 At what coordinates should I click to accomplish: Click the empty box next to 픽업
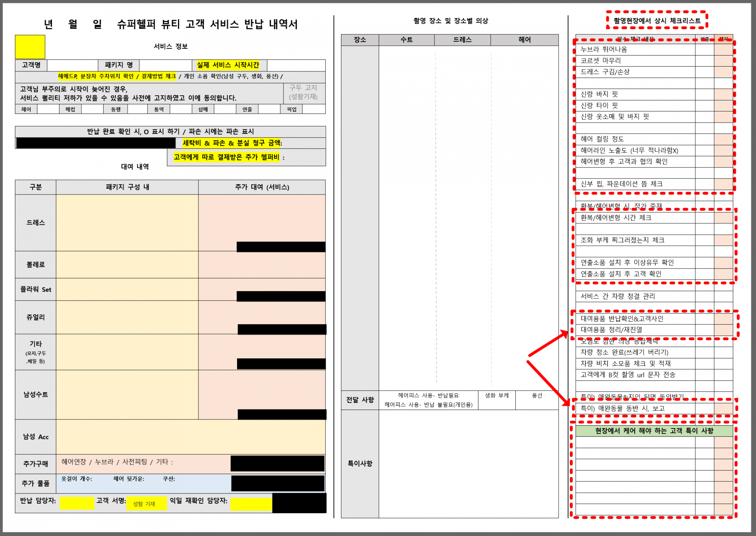tap(314, 109)
